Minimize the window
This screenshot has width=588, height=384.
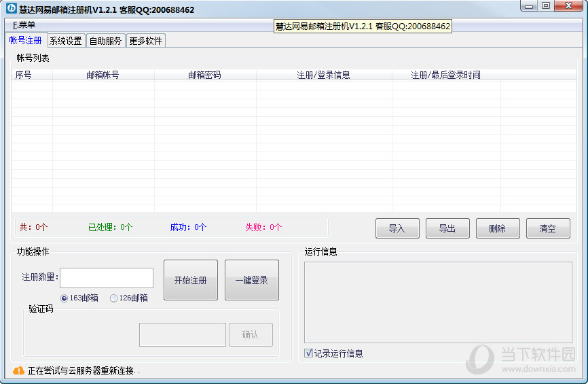(529, 6)
